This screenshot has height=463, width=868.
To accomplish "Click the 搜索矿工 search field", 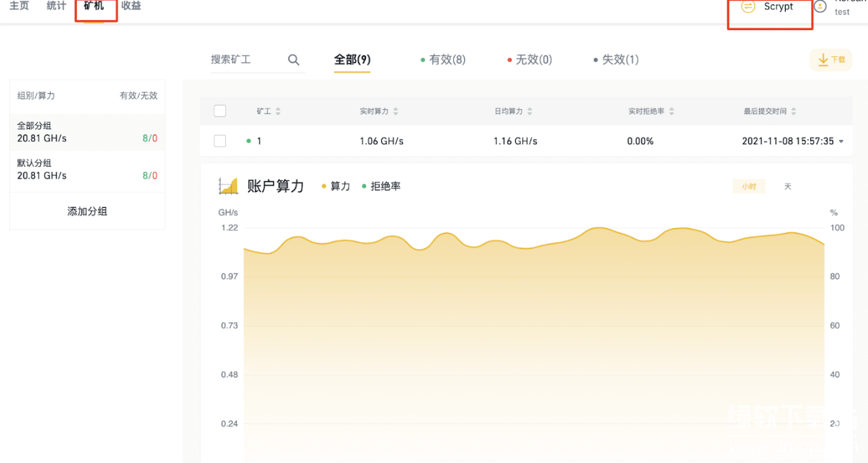I will 244,60.
